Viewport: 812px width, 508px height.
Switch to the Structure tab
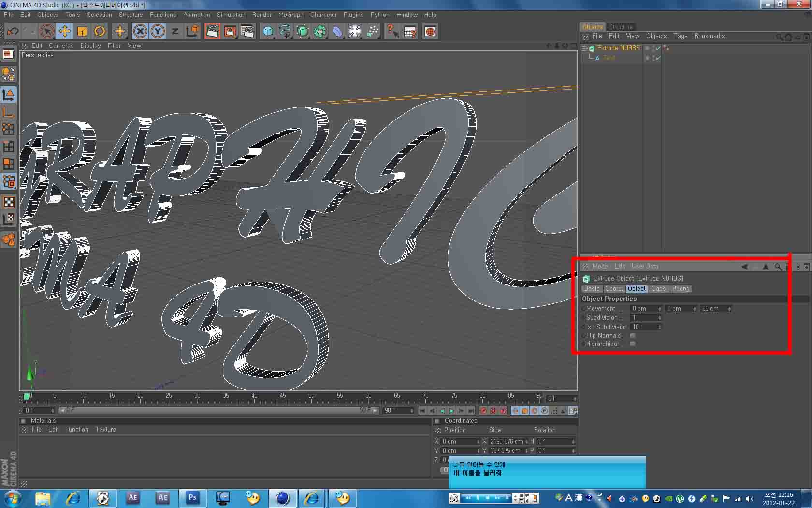[621, 27]
